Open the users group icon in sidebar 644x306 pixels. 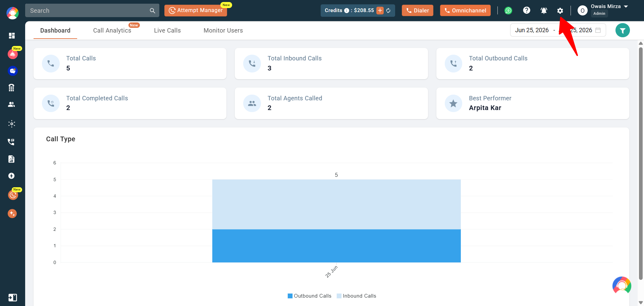point(11,104)
